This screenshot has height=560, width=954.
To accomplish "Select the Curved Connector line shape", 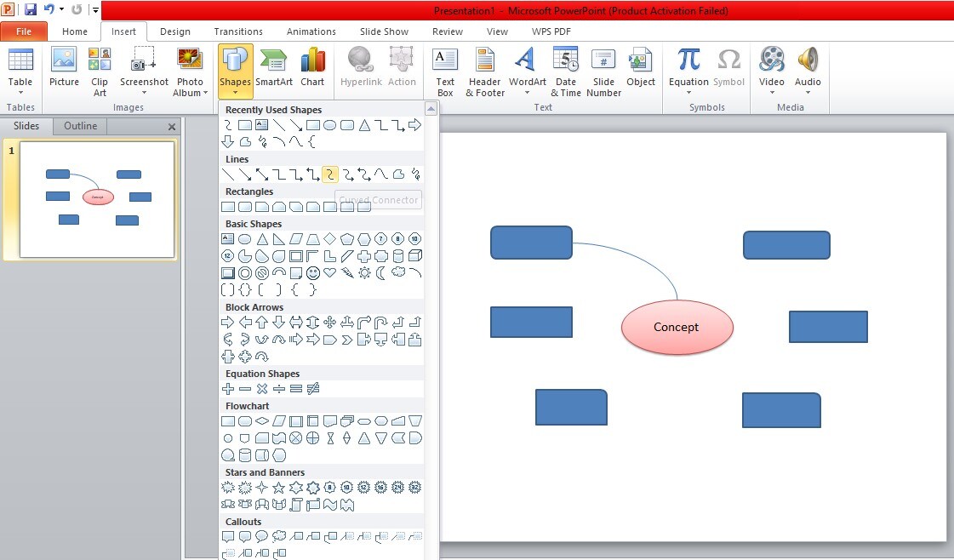I will 329,174.
